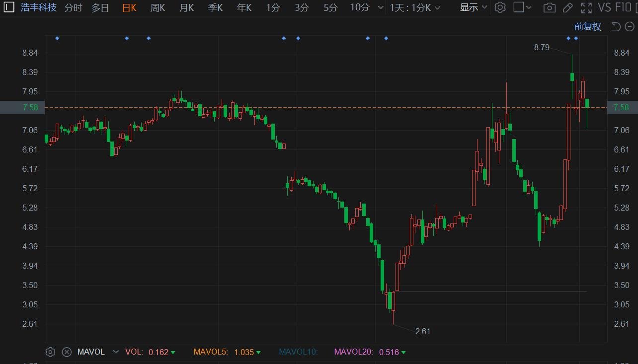Toggle MAVOL10 line visibility
The image size is (638, 364).
[298, 352]
